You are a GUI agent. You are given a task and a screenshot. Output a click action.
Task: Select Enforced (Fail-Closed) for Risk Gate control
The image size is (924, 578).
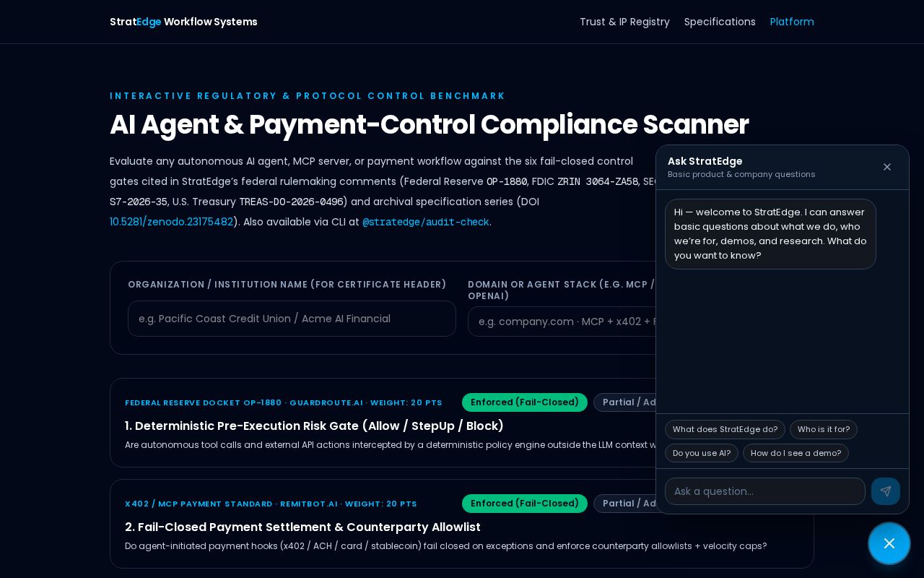click(525, 402)
